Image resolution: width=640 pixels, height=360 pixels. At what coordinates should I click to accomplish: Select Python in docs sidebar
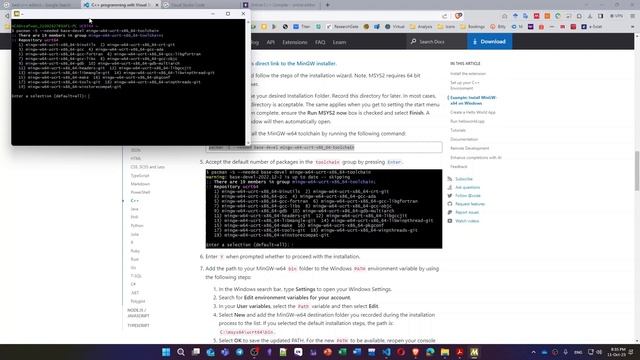click(x=137, y=226)
